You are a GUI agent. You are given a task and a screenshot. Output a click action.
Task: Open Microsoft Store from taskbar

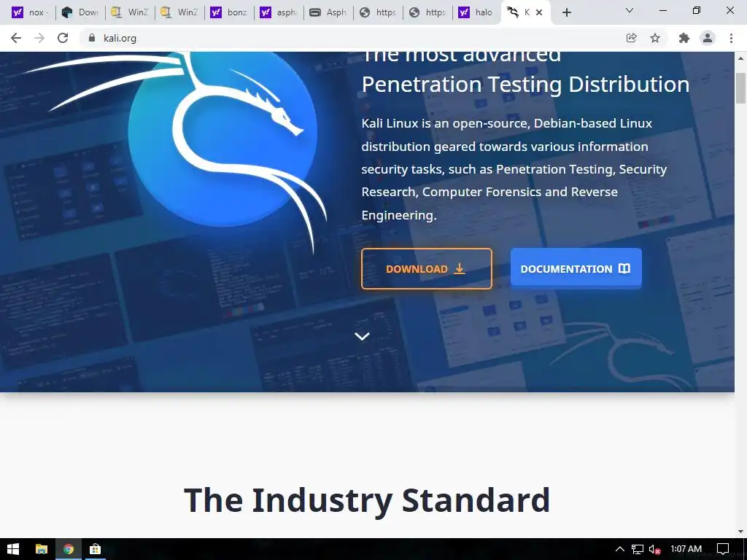click(96, 549)
